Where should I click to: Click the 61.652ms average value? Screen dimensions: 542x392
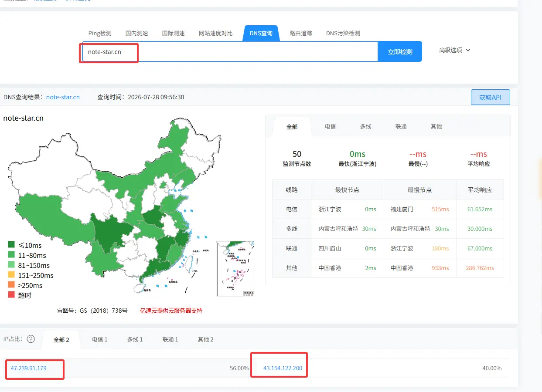[480, 209]
